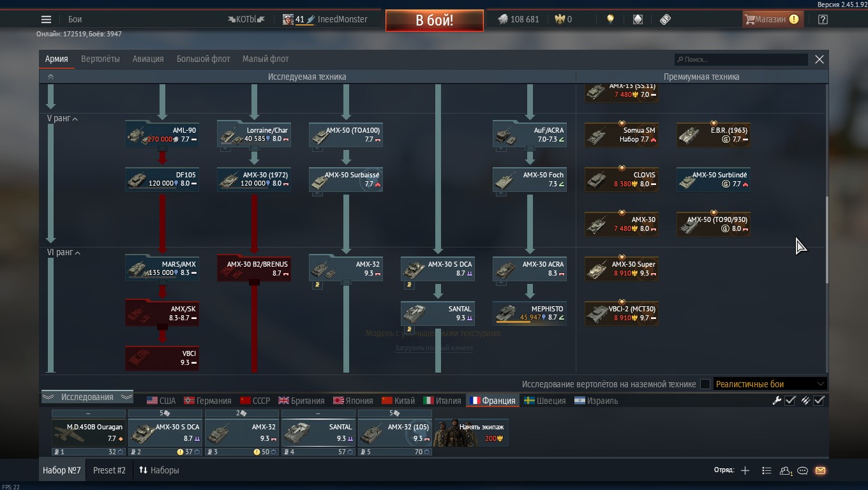This screenshot has width=868, height=490.
Task: Collapse the VI ранг section
Action: tap(64, 253)
